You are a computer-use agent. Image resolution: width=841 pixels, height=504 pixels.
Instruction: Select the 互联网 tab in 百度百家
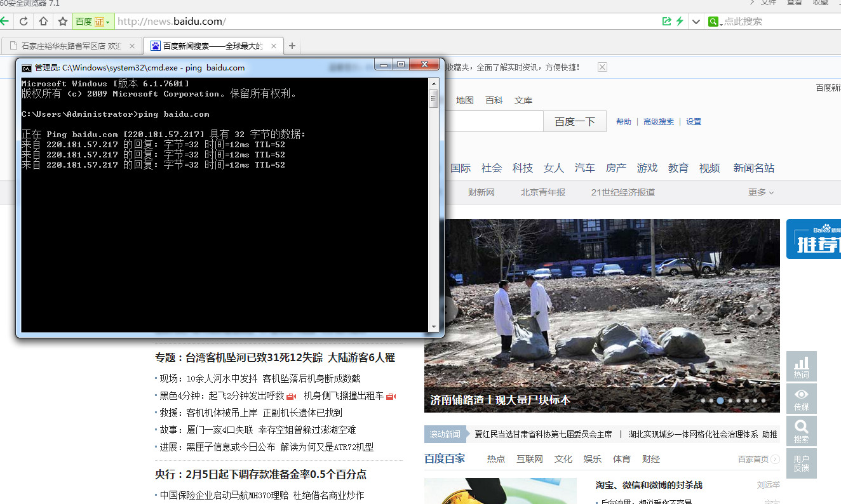click(530, 459)
